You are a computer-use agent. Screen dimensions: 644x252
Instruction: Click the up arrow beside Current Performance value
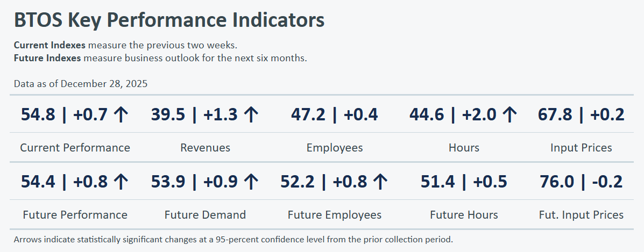click(121, 114)
